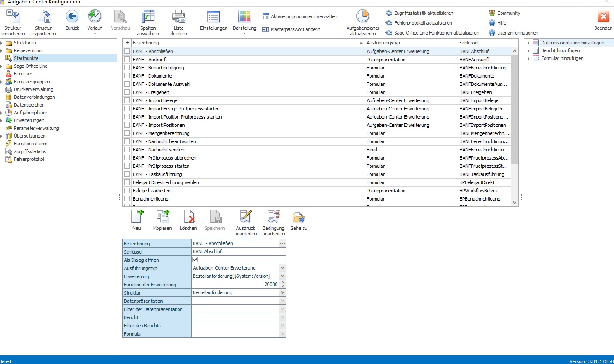Open the Struktur importieren tool
The image size is (614, 364).
(x=13, y=22)
